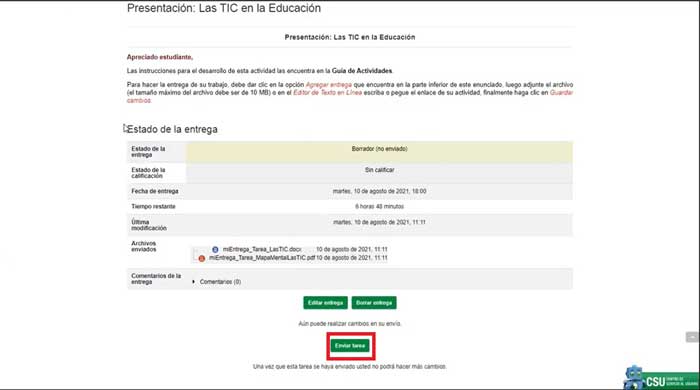This screenshot has width=700, height=390.
Task: Open Editar entrega to modify submission
Action: (325, 303)
